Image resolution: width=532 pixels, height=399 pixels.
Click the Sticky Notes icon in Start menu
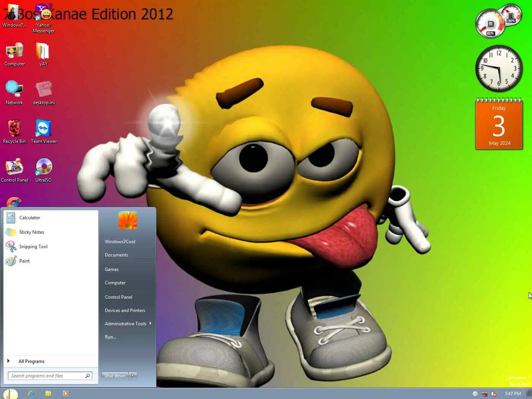point(11,232)
